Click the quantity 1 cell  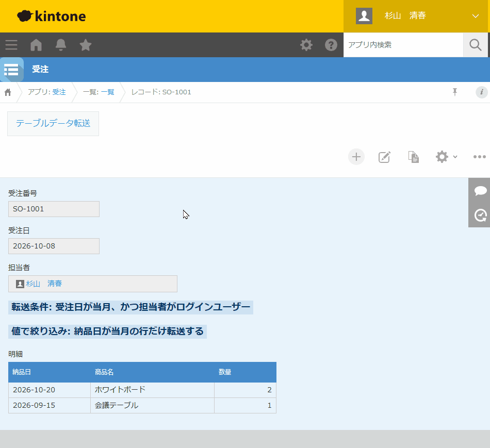[x=246, y=406]
